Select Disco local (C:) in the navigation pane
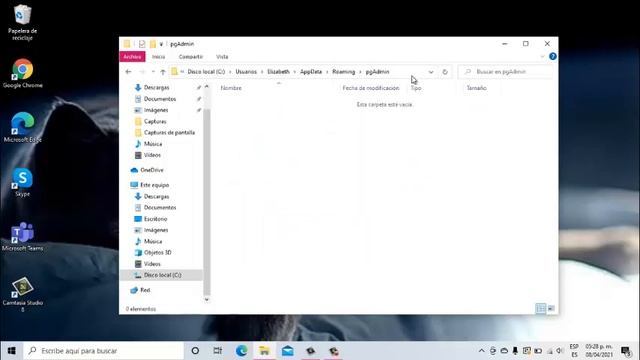 point(161,275)
